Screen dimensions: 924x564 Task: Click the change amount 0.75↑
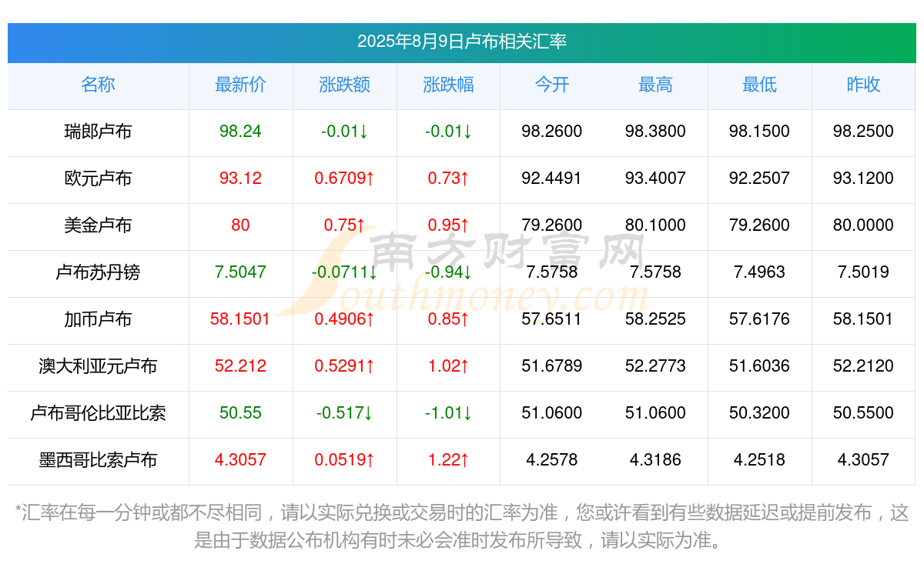click(345, 225)
